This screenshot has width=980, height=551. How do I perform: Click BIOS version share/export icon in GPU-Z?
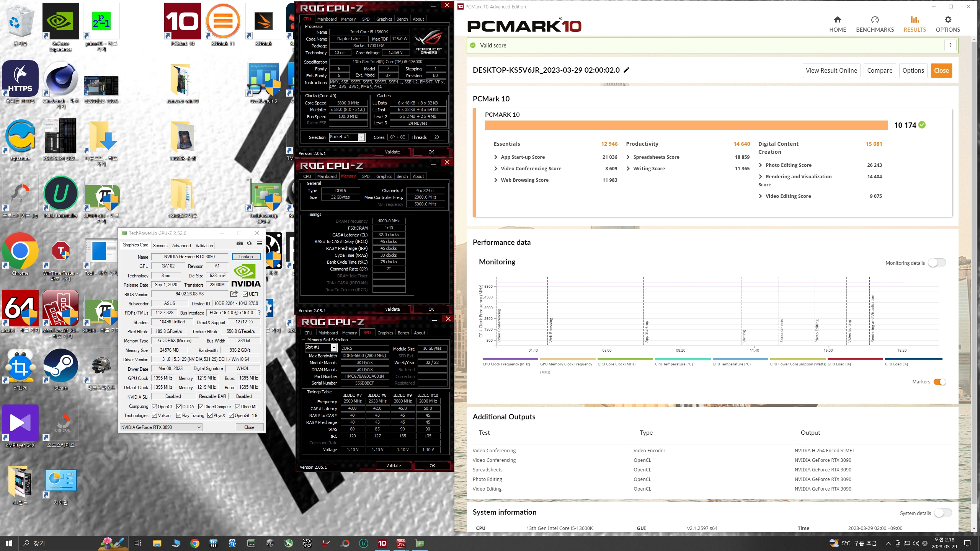pos(234,294)
